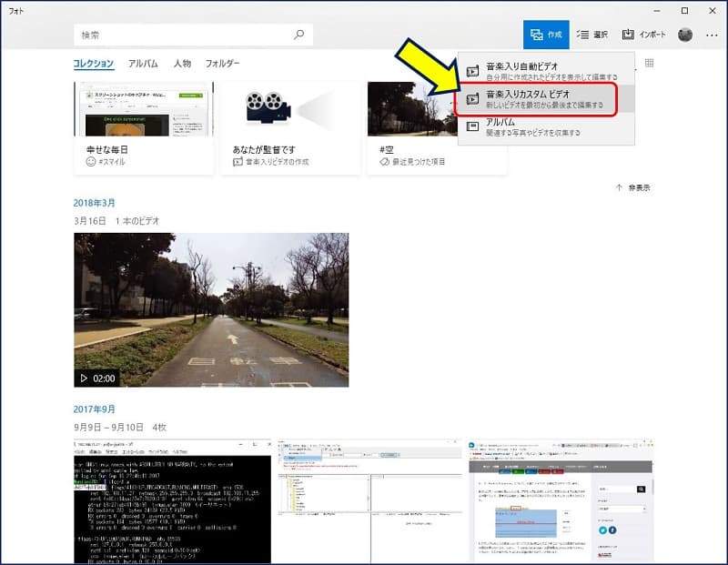Screen dimensions: 728x565
Task: Collapse the cards with 非表示
Action: (633, 187)
